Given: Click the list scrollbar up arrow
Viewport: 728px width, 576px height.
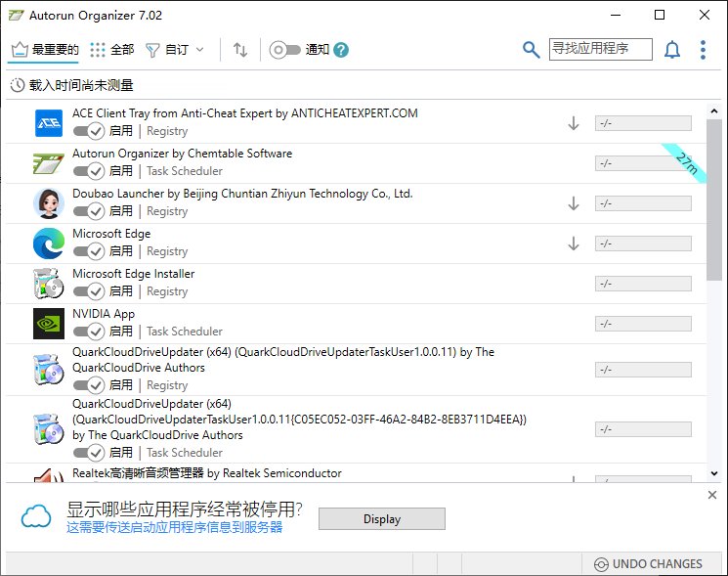Looking at the screenshot, I should click(714, 111).
